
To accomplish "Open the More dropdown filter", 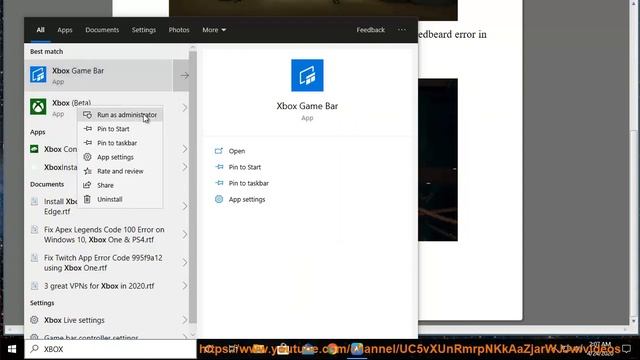I will tap(214, 30).
